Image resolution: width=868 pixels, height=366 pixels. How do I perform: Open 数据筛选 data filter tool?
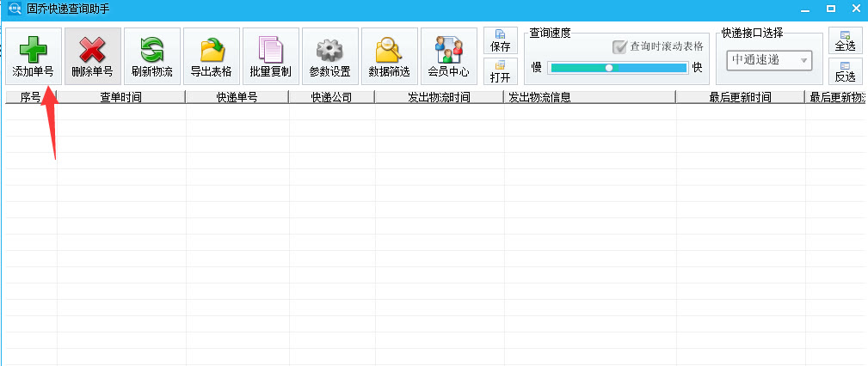pos(389,57)
